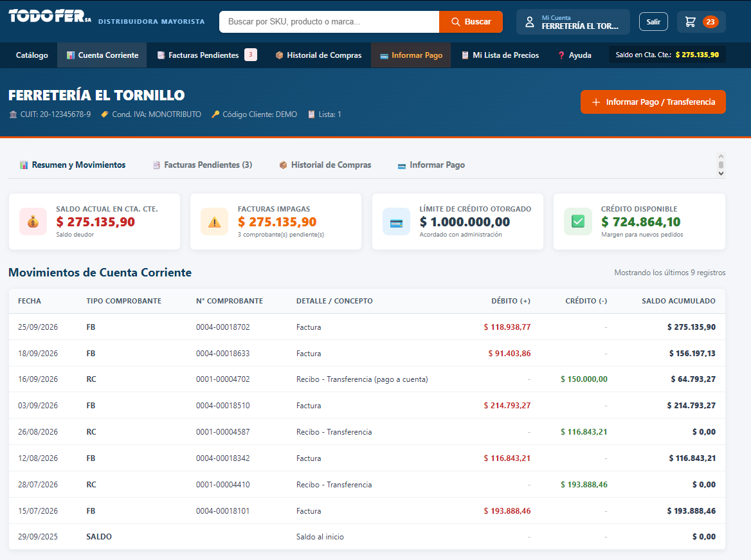Click the shopping cart icon
The image size is (751, 560).
pyautogui.click(x=690, y=22)
